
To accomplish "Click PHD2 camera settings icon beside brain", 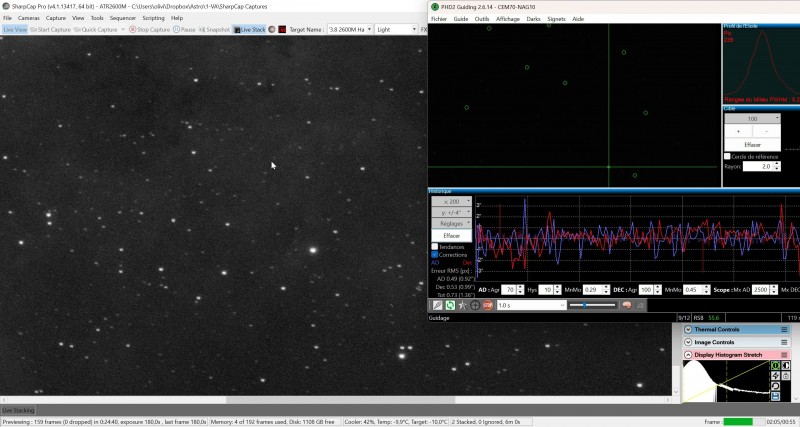I will (640, 305).
